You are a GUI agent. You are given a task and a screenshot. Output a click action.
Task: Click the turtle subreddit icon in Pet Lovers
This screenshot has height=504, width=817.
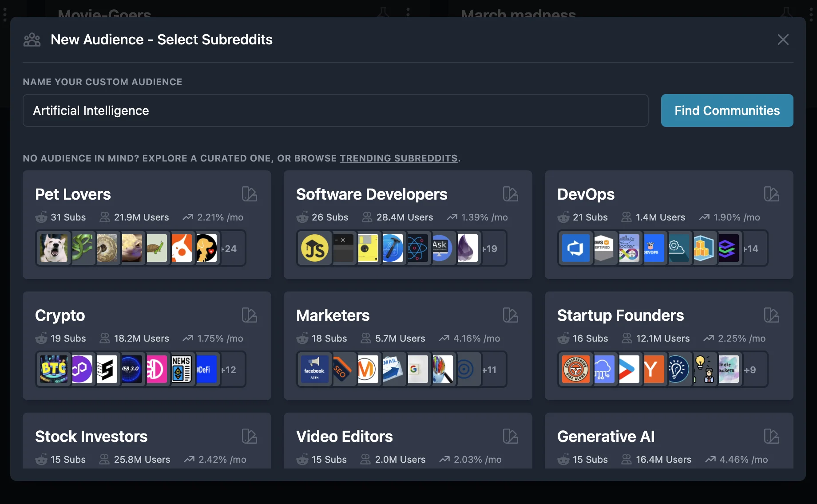157,248
